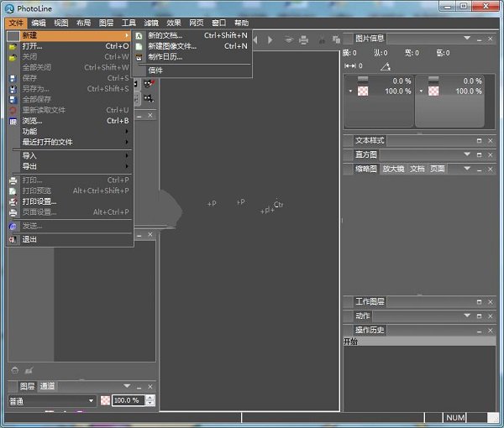This screenshot has height=428, width=504.
Task: Open the layer blend mode 普通 dropdown
Action: tap(52, 401)
